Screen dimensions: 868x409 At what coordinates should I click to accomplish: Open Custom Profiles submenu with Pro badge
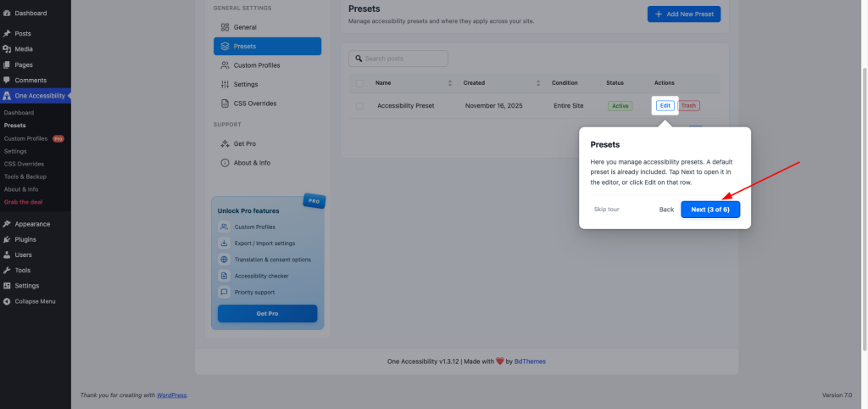point(34,138)
